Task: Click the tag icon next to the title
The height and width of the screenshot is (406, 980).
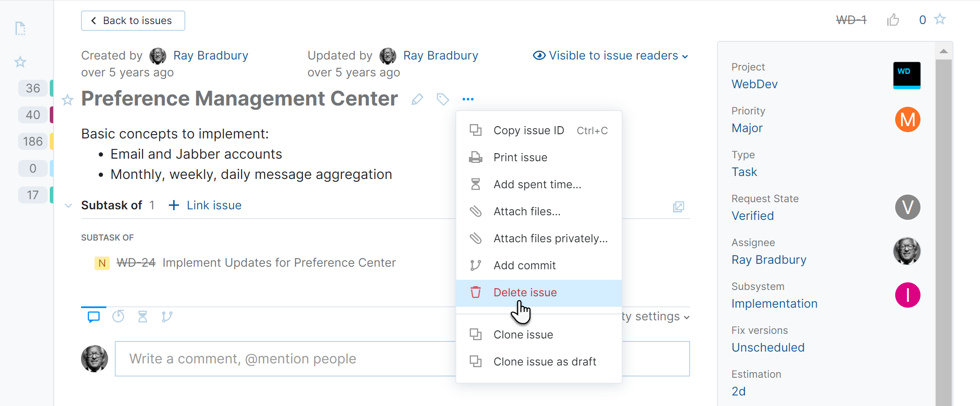Action: tap(442, 99)
